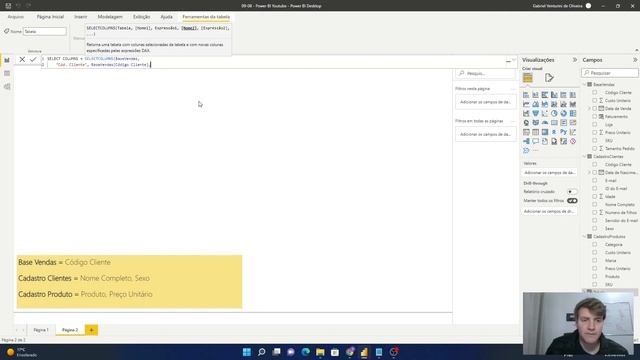The image size is (640, 360).
Task: Check the Faturamento field checkbox
Action: 595,117
